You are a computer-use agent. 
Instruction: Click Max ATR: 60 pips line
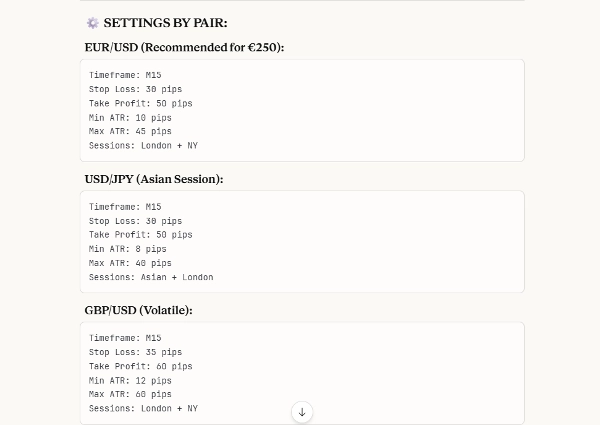click(130, 394)
